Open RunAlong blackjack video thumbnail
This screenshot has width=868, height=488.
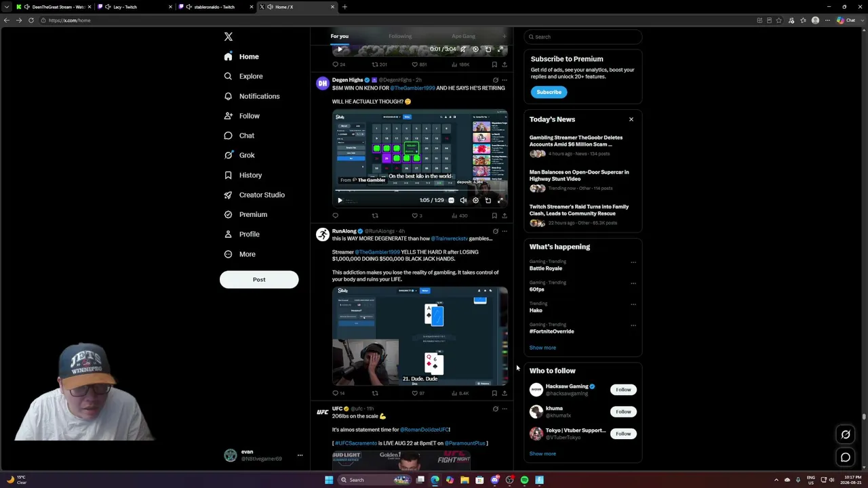click(420, 336)
